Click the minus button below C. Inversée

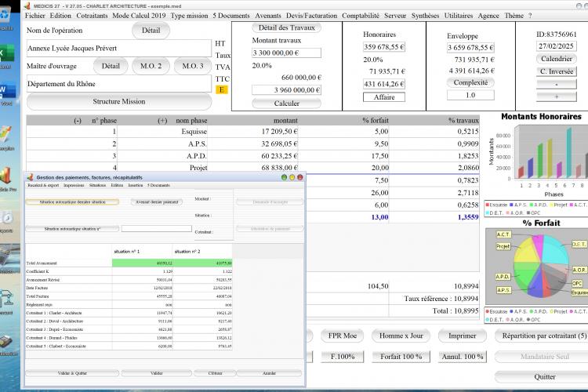pos(556,85)
